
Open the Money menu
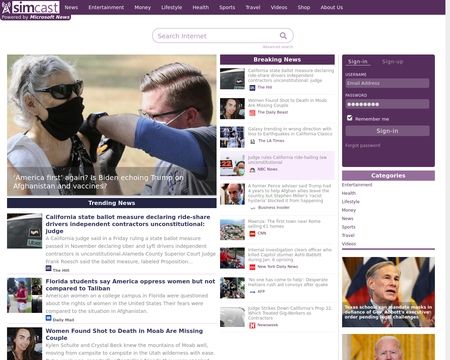pyautogui.click(x=143, y=7)
